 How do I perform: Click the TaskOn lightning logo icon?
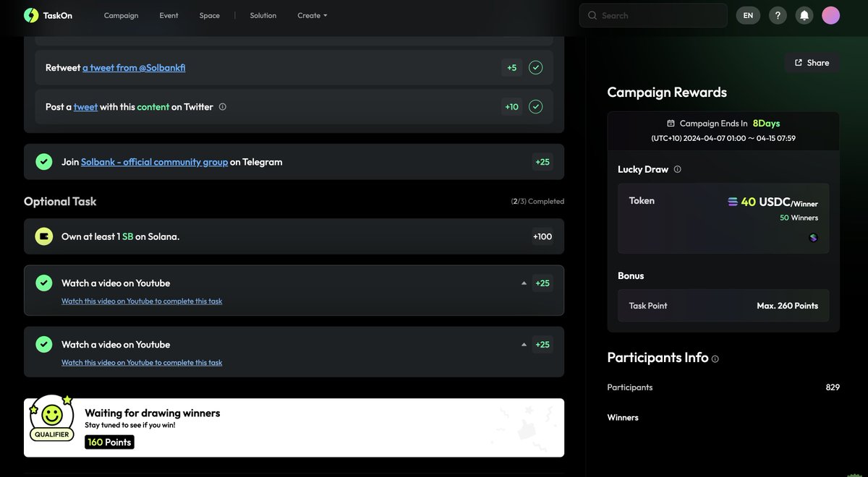click(x=31, y=15)
